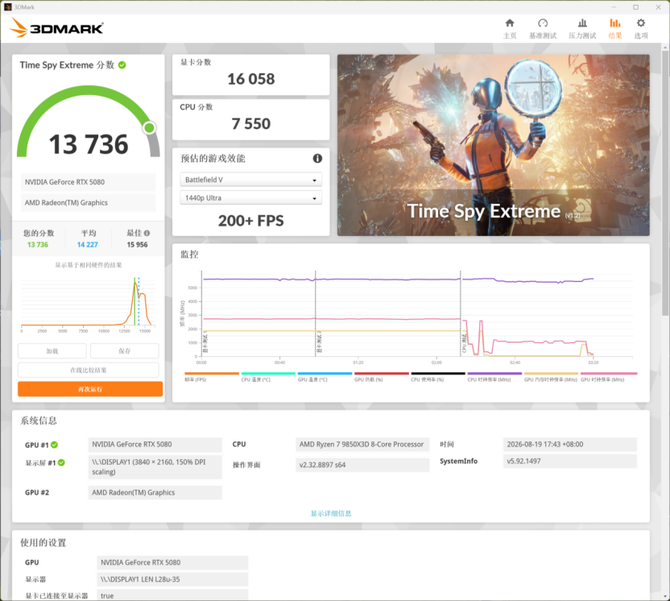Click the purple CPU clock frequency legend swatch

click(x=494, y=373)
